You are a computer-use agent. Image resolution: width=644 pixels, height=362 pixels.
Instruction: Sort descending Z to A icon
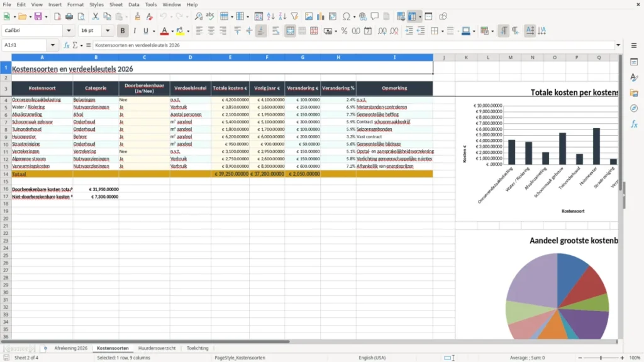[x=282, y=16]
